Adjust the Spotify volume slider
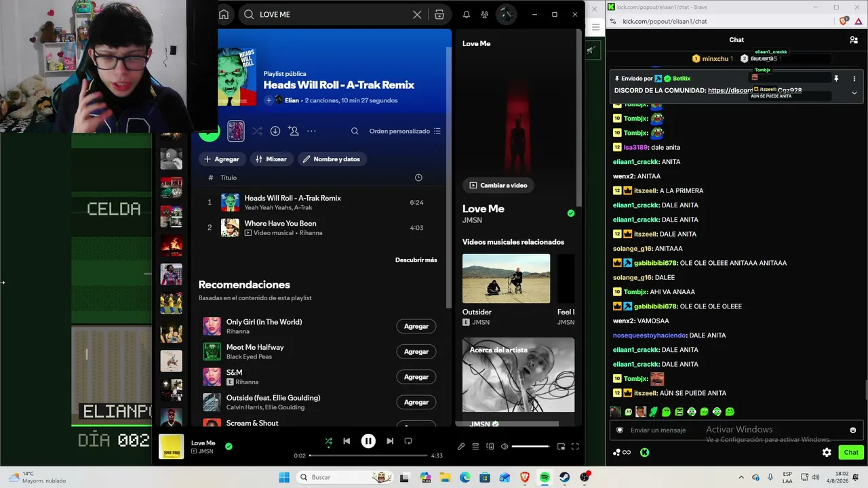 (530, 447)
